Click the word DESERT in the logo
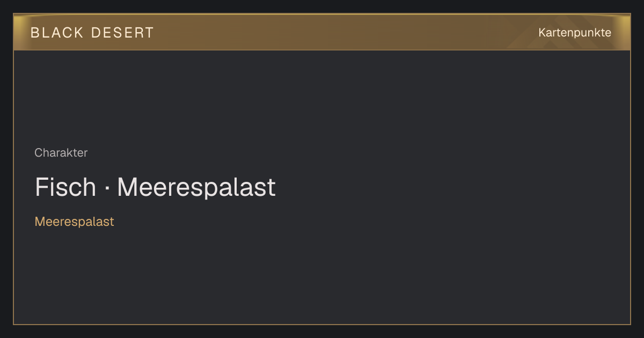 122,33
